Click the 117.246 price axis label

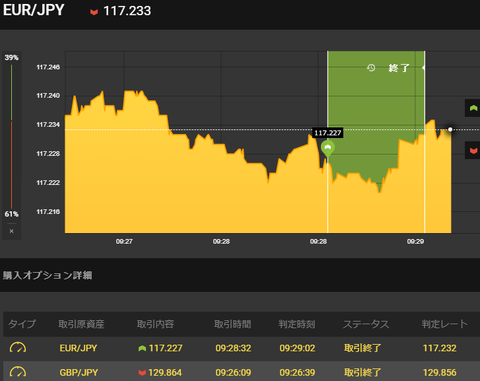point(48,67)
